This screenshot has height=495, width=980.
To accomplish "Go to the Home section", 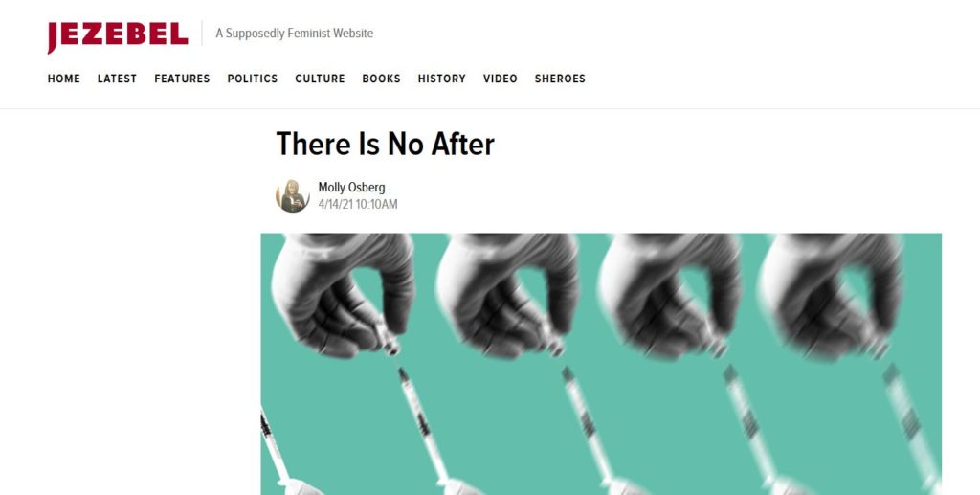I will tap(64, 79).
